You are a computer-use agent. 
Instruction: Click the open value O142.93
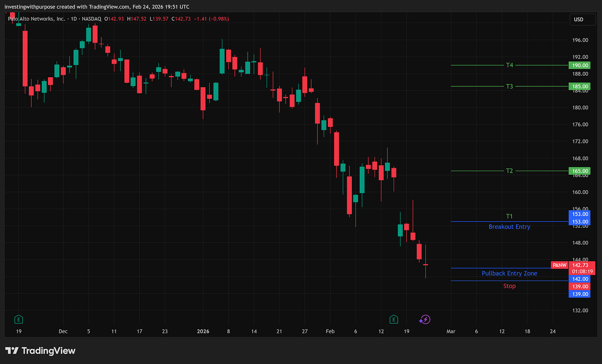[114, 19]
